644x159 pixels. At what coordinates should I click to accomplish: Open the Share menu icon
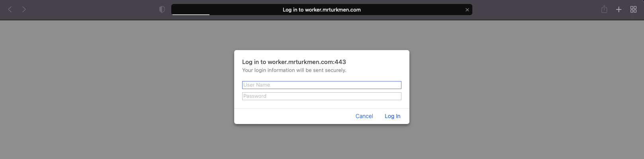click(604, 9)
